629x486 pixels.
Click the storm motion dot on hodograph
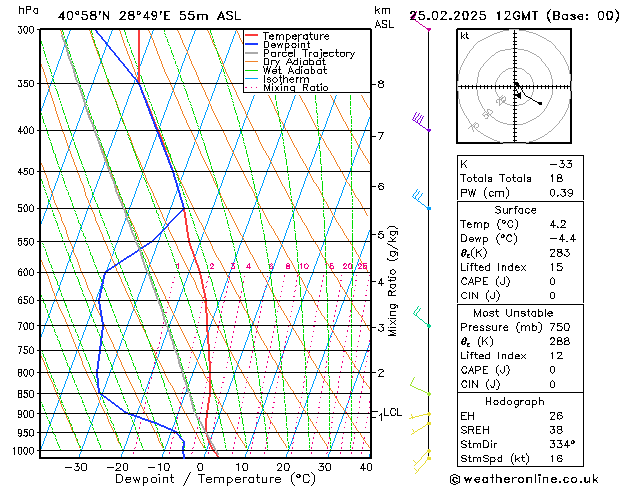pos(540,103)
